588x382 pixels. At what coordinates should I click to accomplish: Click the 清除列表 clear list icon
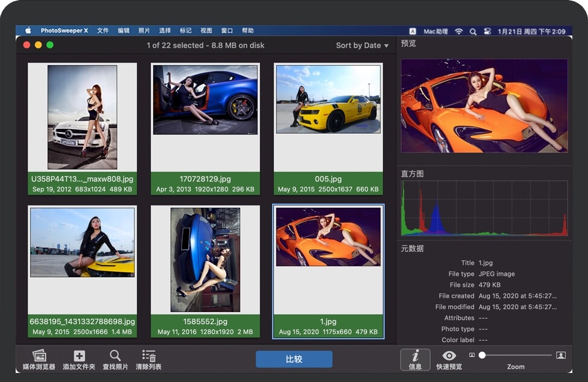click(148, 355)
